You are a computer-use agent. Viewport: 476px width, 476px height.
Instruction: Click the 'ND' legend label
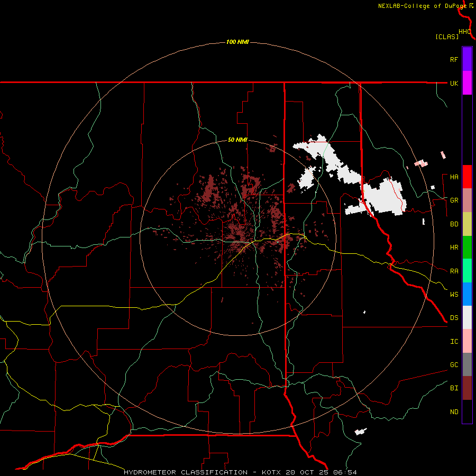click(x=454, y=412)
